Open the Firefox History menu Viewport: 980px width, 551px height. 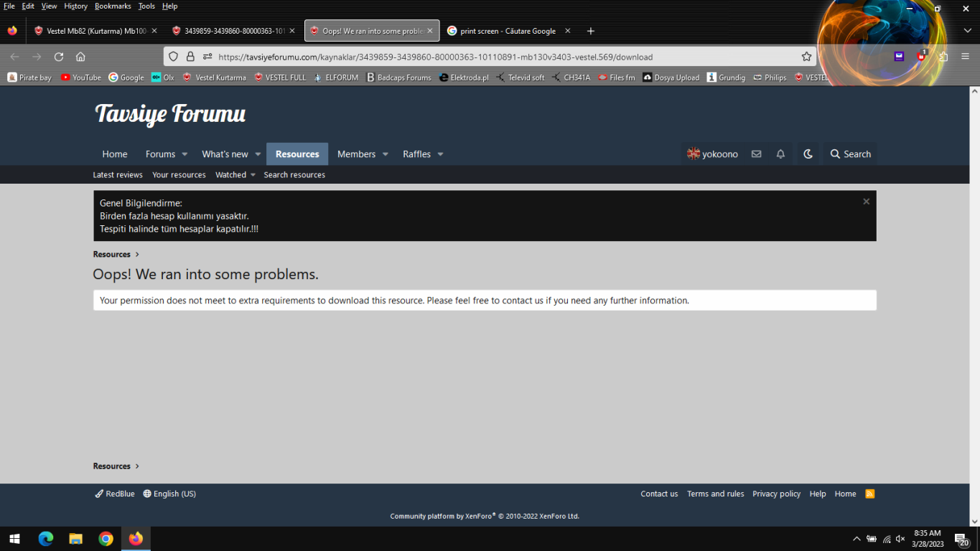[x=75, y=6]
